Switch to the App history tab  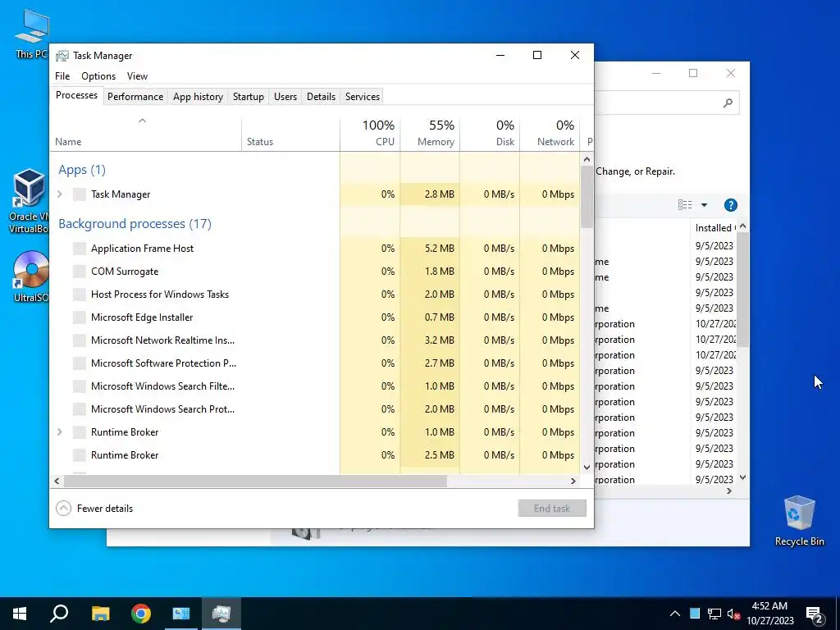[198, 97]
